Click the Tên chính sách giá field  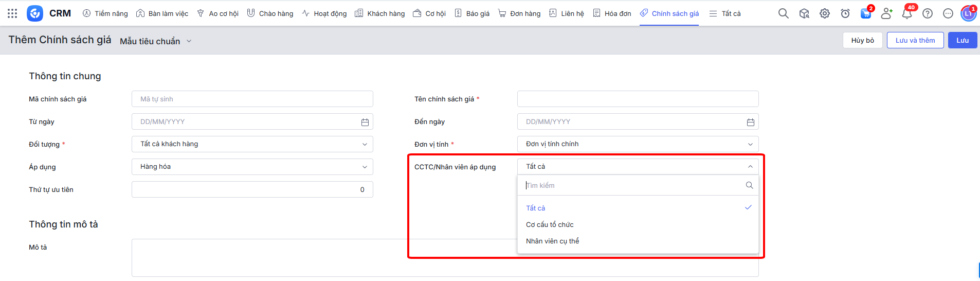(638, 99)
